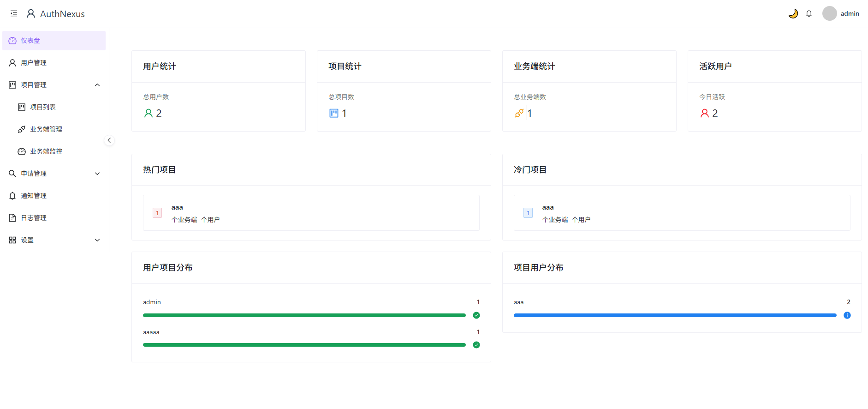Viewport: 868px width, 409px height.
Task: Select the aaa item in 热门项目
Action: click(311, 213)
